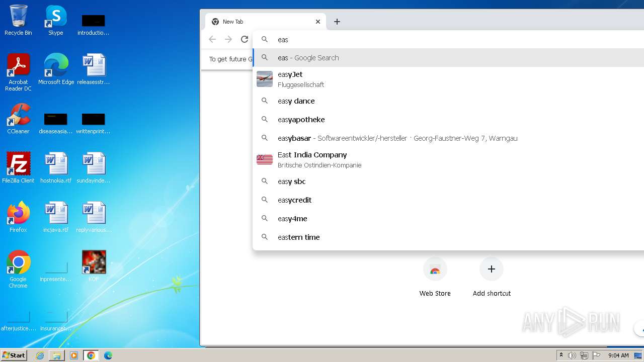644x362 pixels.
Task: Open the releasesstr document on desktop
Action: 94,69
